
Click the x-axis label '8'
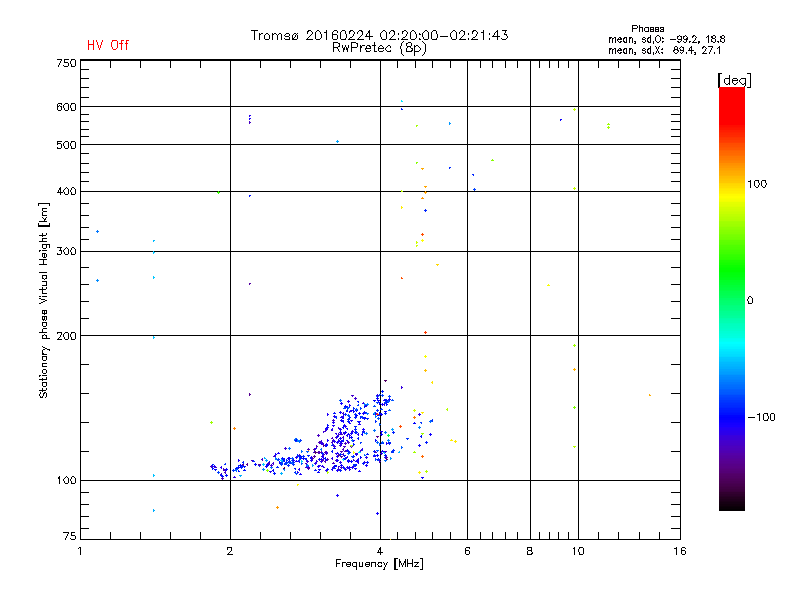530,551
